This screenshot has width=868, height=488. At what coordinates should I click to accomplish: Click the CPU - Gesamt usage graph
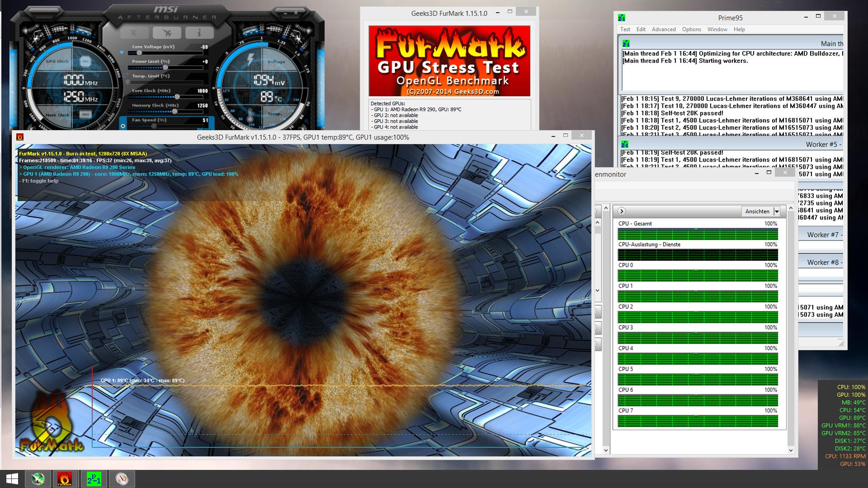pos(698,234)
